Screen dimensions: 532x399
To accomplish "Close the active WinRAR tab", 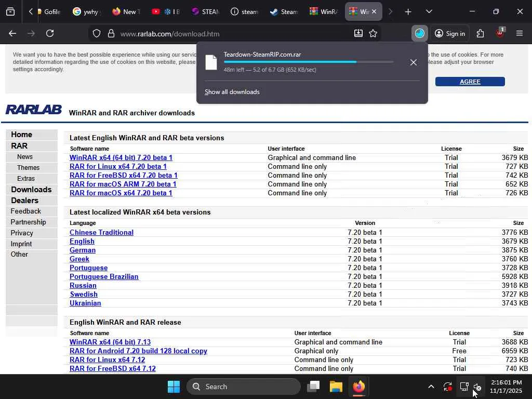I will 374,11.
